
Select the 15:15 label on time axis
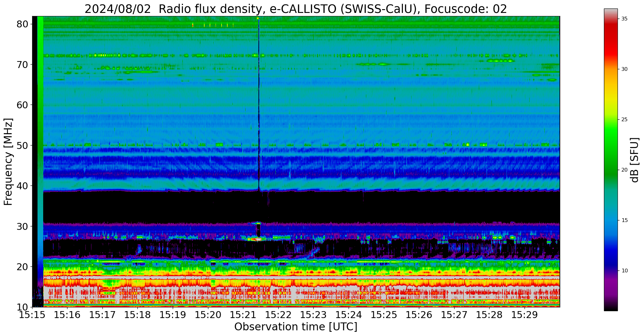click(32, 315)
